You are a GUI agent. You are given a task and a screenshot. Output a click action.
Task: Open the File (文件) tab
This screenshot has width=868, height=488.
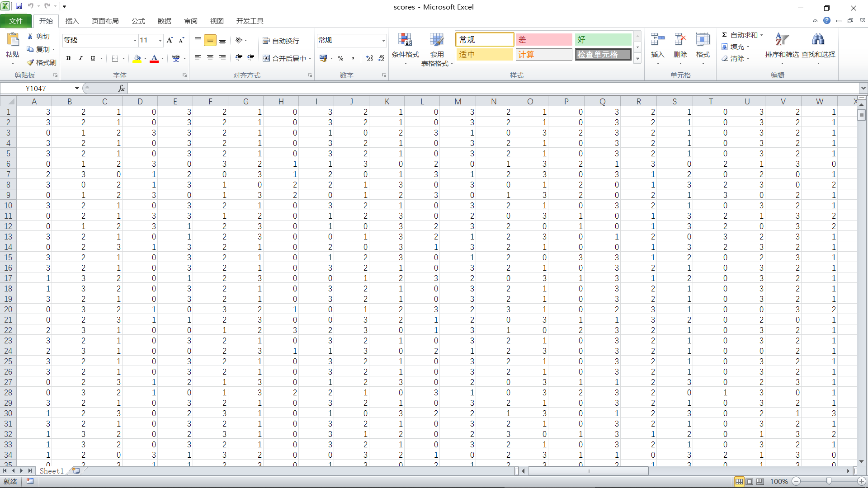click(x=16, y=21)
